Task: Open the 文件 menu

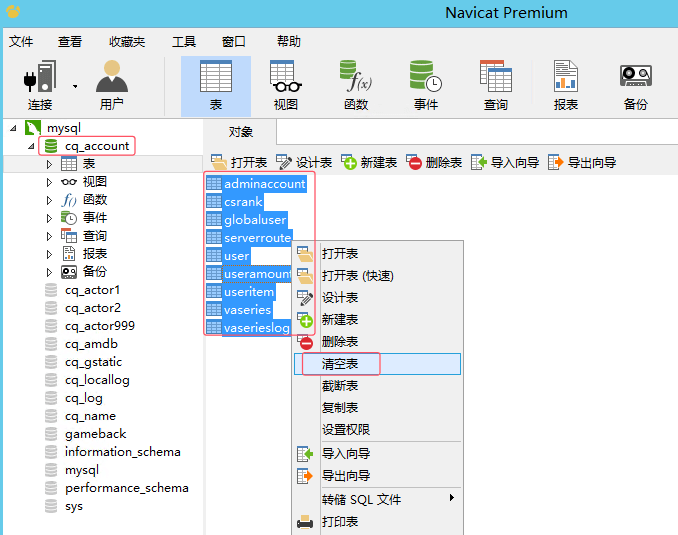Action: coord(21,42)
